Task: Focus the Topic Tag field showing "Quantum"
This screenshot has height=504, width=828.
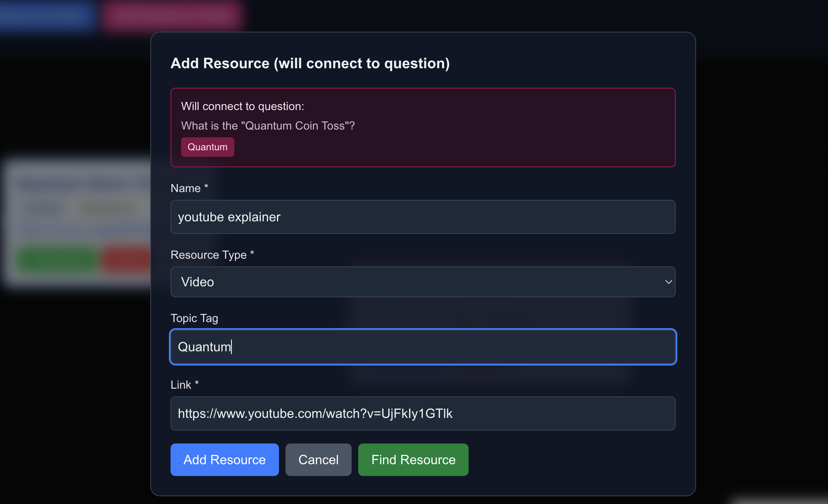Action: coord(422,346)
